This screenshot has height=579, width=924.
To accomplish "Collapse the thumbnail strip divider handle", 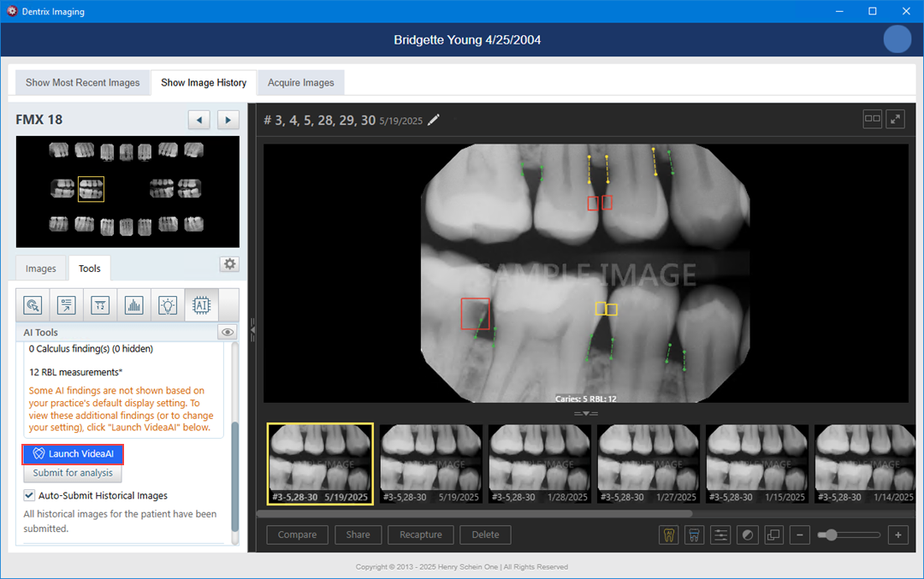I will click(x=586, y=413).
